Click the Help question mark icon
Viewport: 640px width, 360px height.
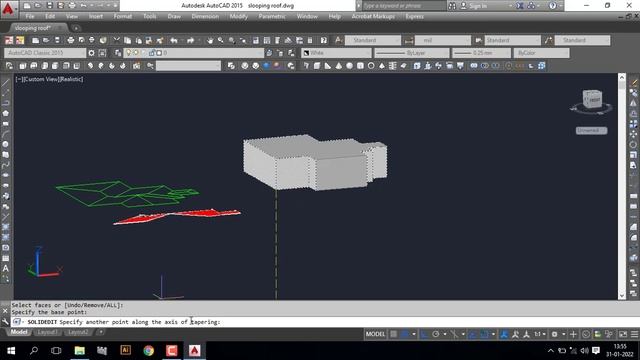(x=324, y=40)
